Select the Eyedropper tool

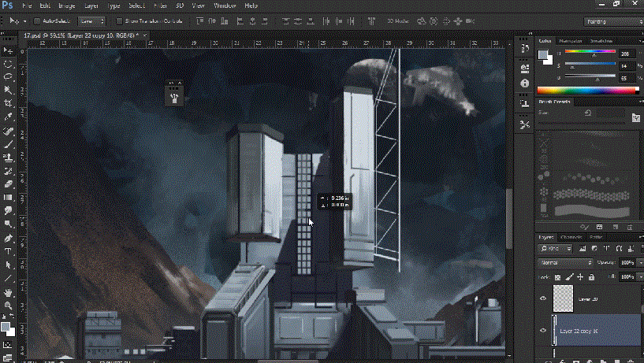click(8, 117)
